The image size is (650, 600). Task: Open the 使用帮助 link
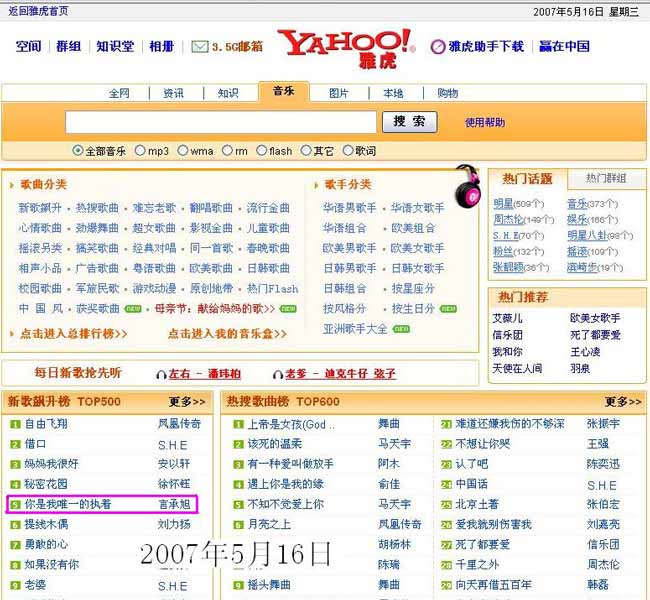tap(485, 122)
